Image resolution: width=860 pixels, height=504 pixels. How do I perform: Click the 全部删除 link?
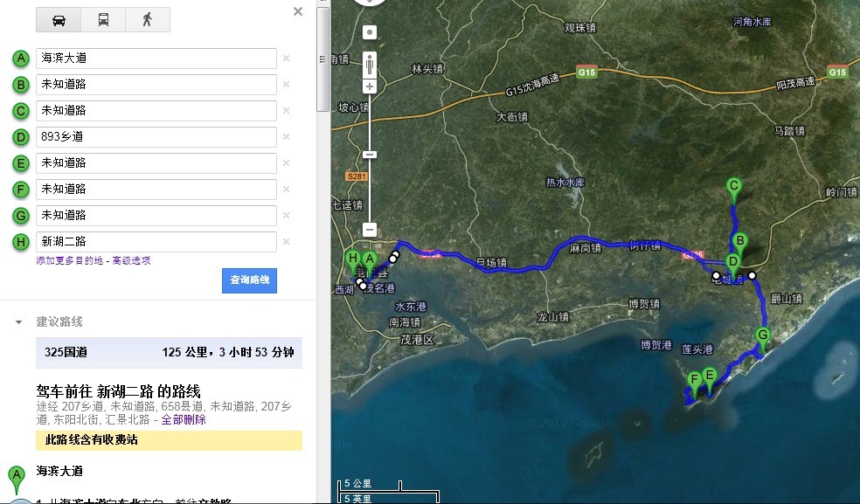point(184,419)
